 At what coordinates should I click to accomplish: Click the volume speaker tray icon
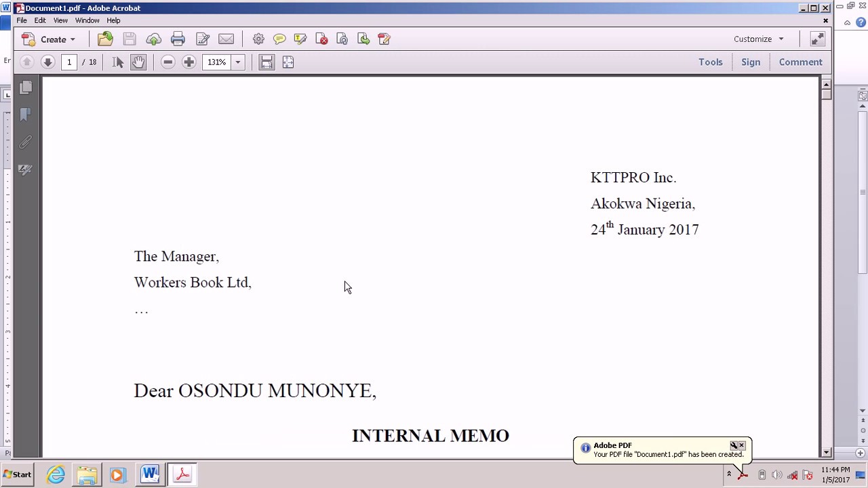777,475
